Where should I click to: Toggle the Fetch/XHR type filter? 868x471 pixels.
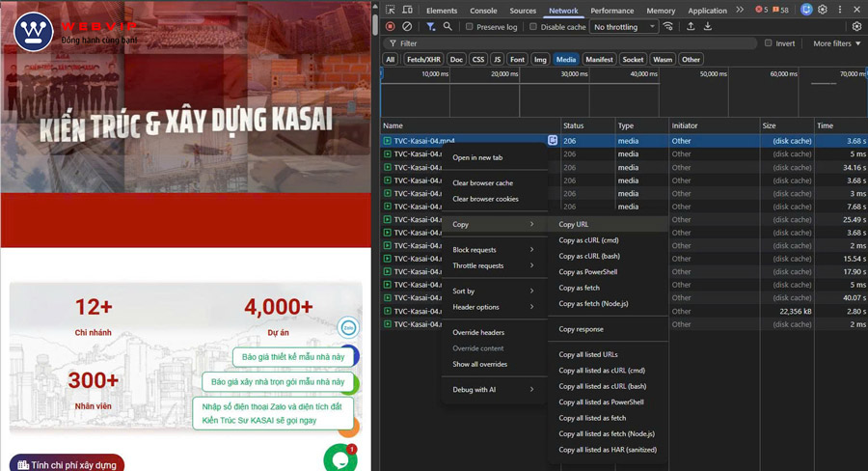423,59
